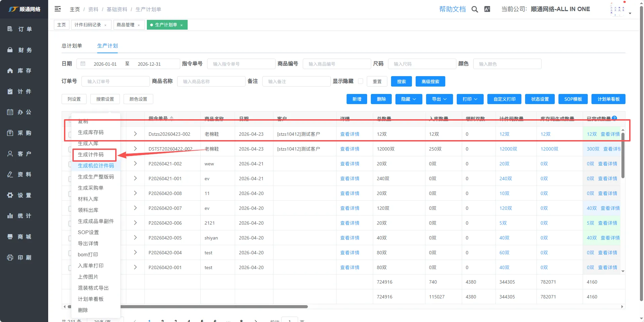The image size is (644, 322).
Task: Open the 隐藏 dropdown button
Action: (409, 99)
